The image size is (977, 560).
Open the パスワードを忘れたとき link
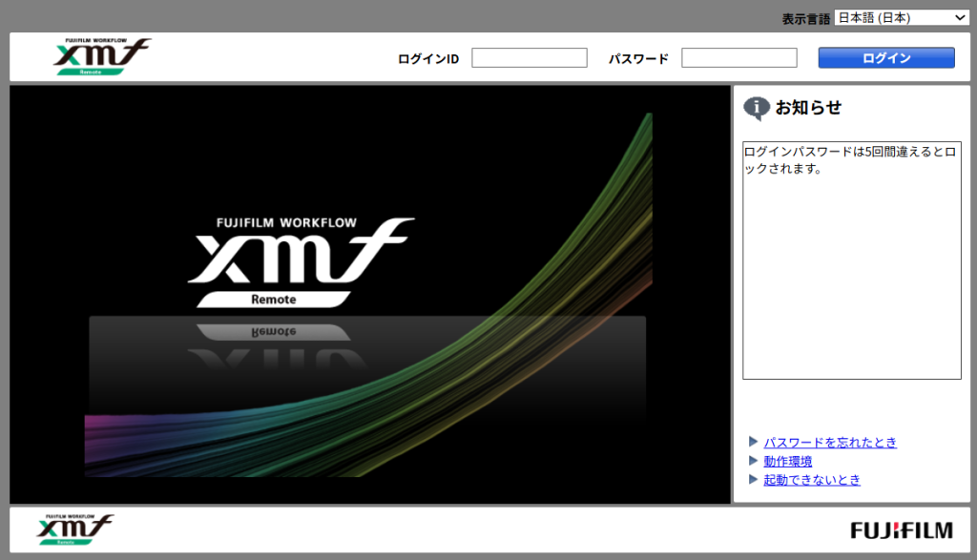(830, 443)
